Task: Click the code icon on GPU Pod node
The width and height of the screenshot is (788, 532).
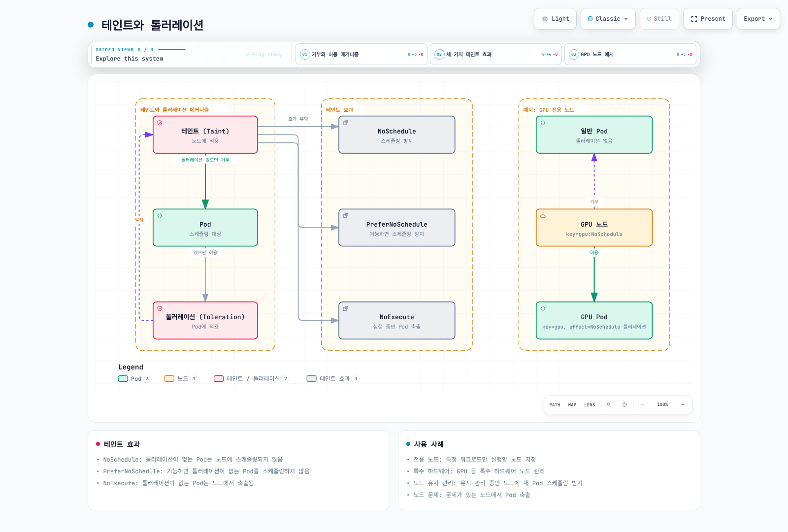Action: click(x=543, y=308)
